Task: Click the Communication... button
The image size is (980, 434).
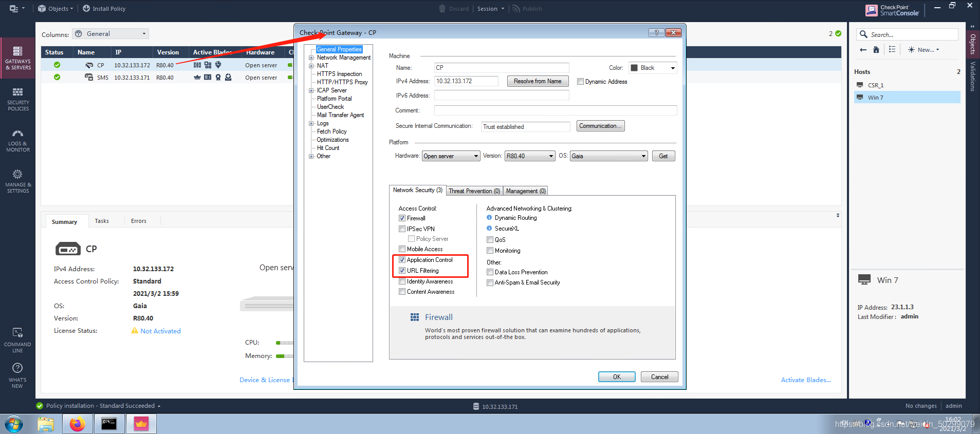Action: (x=600, y=126)
